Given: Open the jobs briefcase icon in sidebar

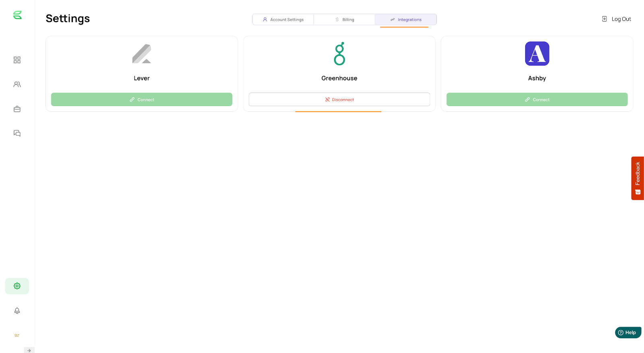Looking at the screenshot, I should click(x=17, y=109).
